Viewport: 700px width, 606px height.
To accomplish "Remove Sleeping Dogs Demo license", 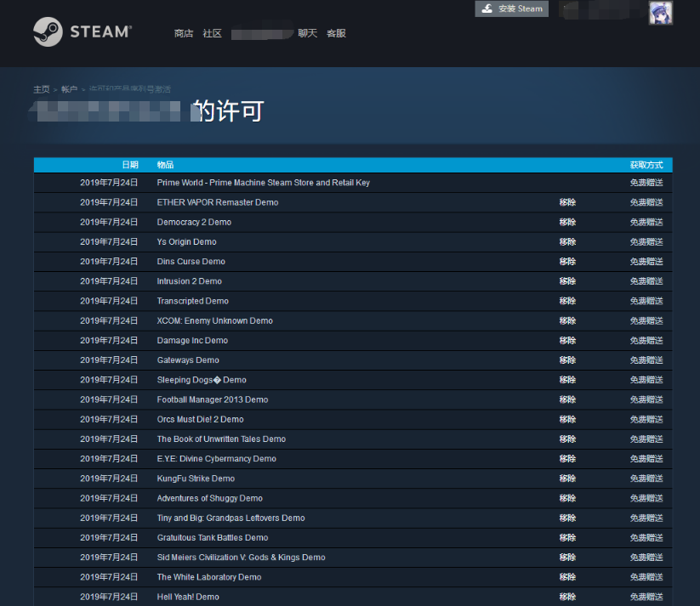I will [567, 380].
